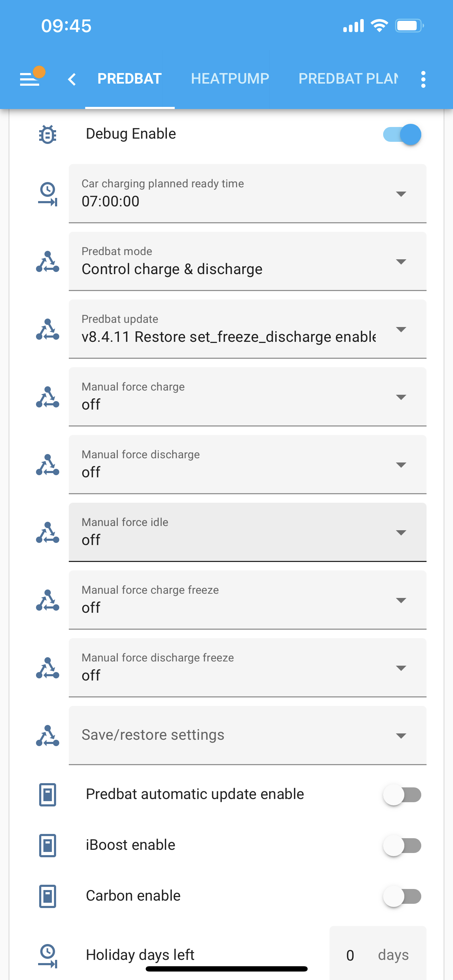Screen dimensions: 453x980
Task: Switch to the HEATPUMP tab
Action: click(230, 79)
